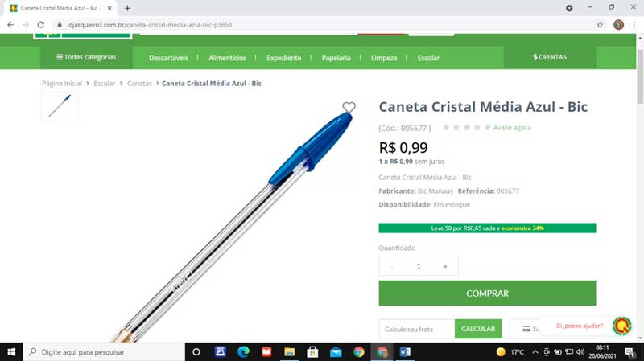Add product to wishlist with heart icon

(x=349, y=108)
